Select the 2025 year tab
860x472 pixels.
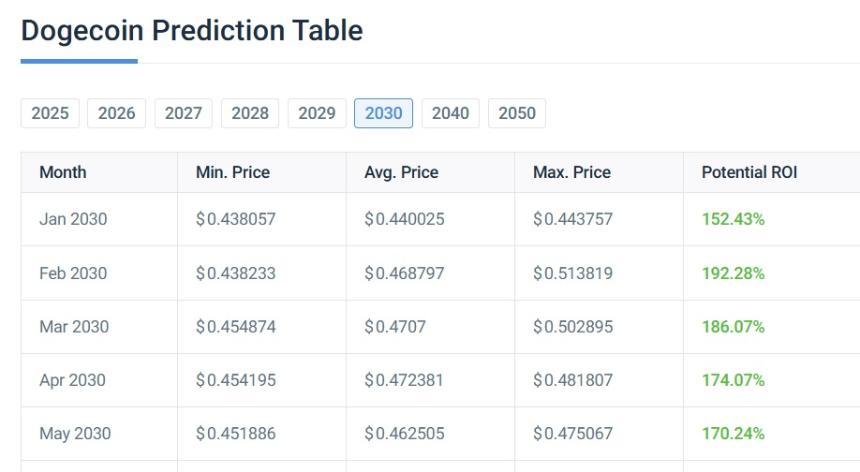pyautogui.click(x=50, y=113)
